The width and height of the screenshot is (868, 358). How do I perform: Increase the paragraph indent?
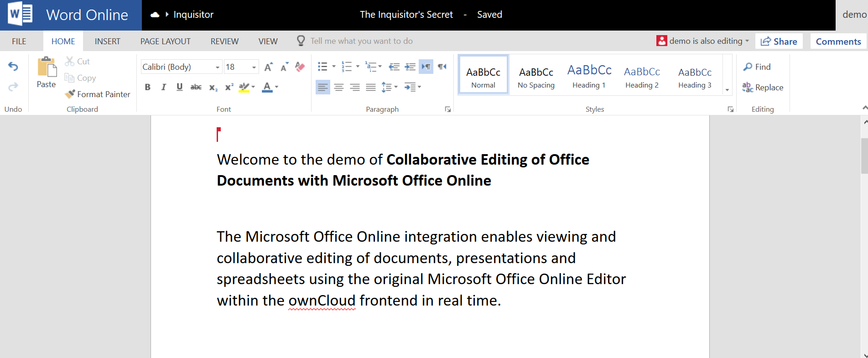pos(410,67)
